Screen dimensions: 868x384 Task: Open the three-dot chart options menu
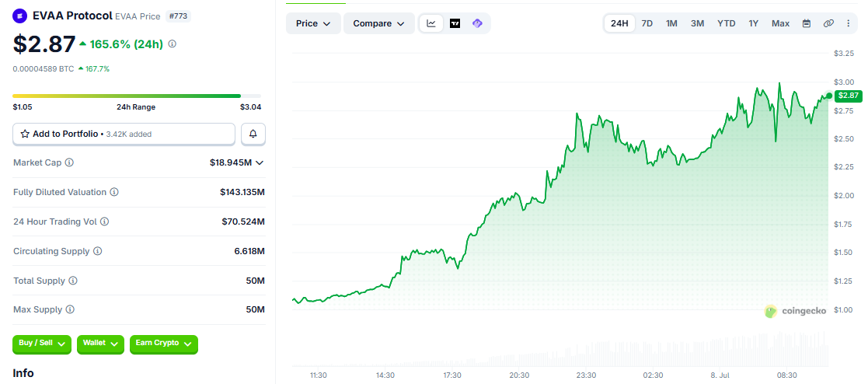(x=849, y=23)
